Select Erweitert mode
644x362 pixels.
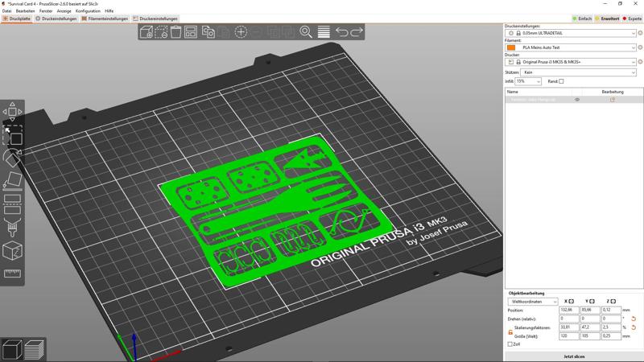(607, 19)
